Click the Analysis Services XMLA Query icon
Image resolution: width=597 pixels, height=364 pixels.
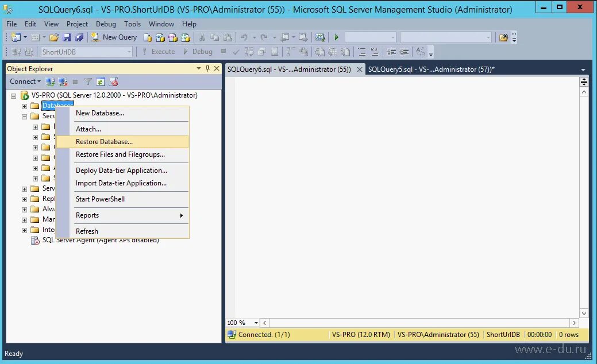(186, 37)
